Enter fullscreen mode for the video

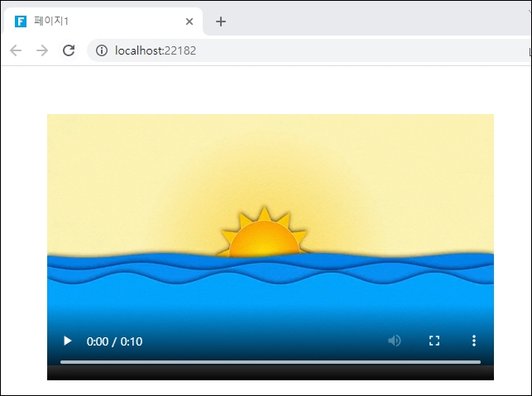(x=434, y=341)
